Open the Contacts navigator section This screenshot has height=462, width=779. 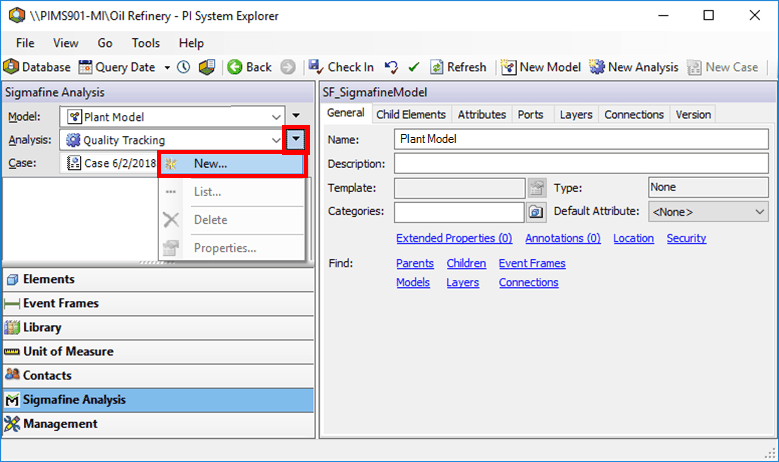(158, 376)
